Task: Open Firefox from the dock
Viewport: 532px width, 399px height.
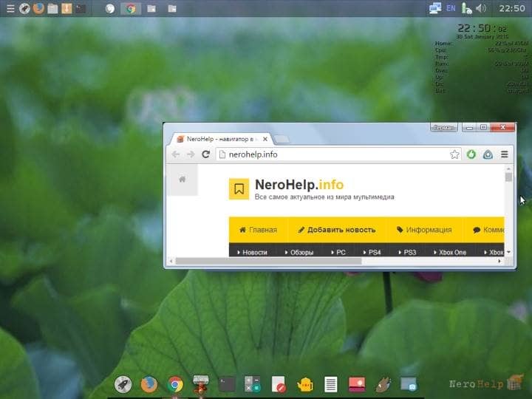Action: (x=149, y=384)
